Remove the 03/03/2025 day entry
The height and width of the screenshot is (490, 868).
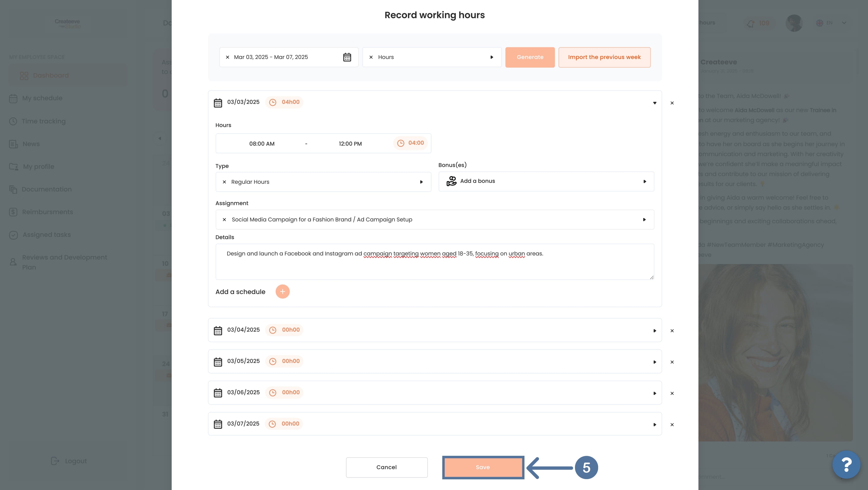672,103
